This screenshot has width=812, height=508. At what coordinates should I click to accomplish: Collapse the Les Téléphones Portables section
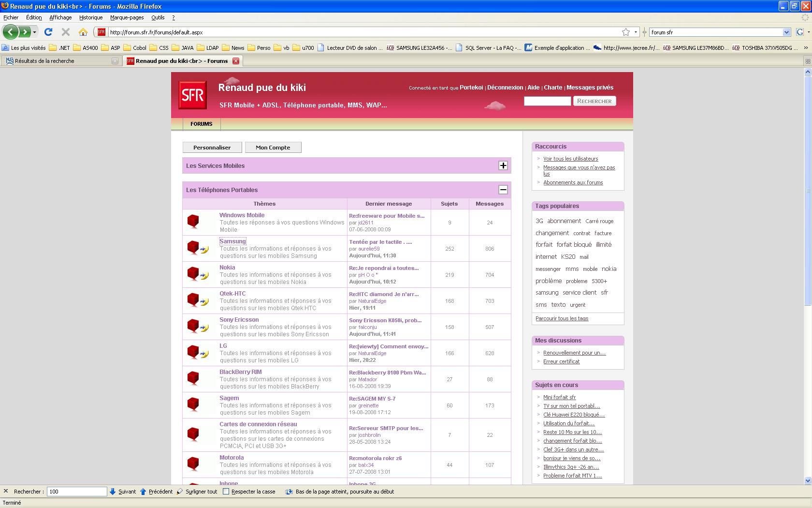point(503,190)
